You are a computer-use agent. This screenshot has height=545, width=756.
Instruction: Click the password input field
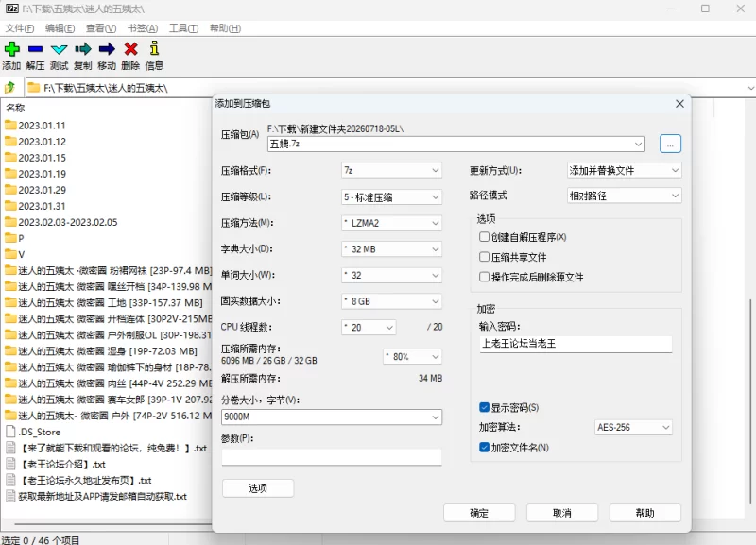[576, 344]
